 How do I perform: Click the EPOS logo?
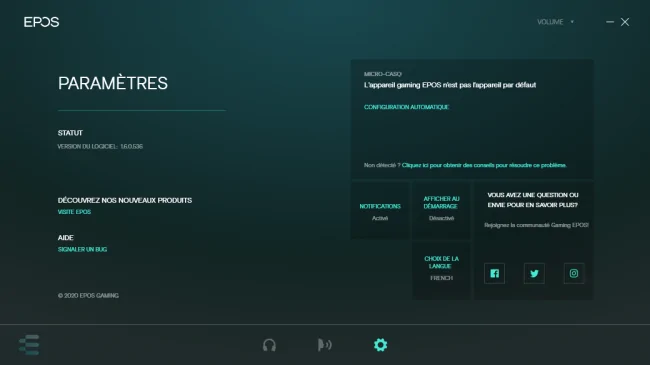pos(41,22)
